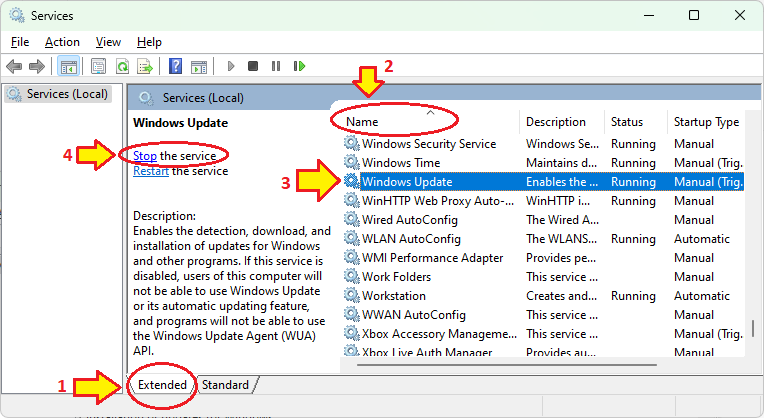Image resolution: width=765 pixels, height=418 pixels.
Task: Select the WLAN AutoConfig service
Action: pos(411,239)
